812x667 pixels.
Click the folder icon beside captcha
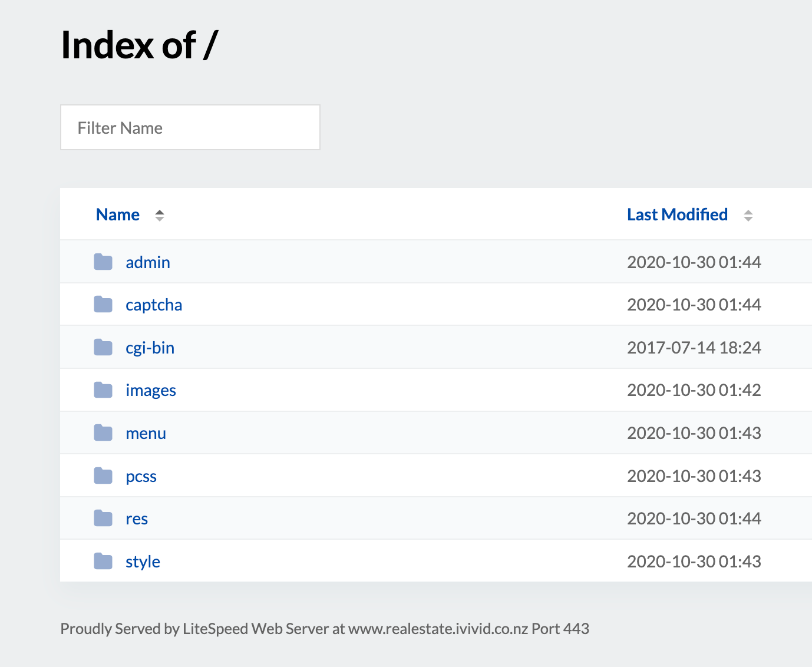(x=103, y=305)
